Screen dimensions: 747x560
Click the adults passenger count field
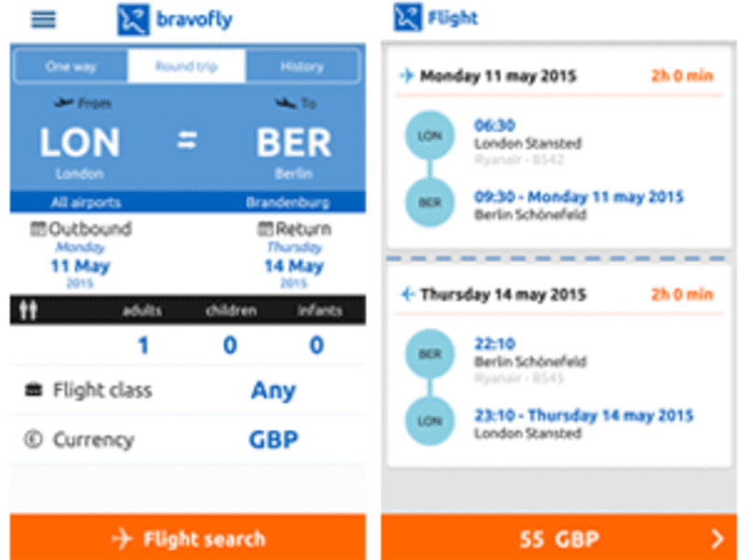pos(142,344)
